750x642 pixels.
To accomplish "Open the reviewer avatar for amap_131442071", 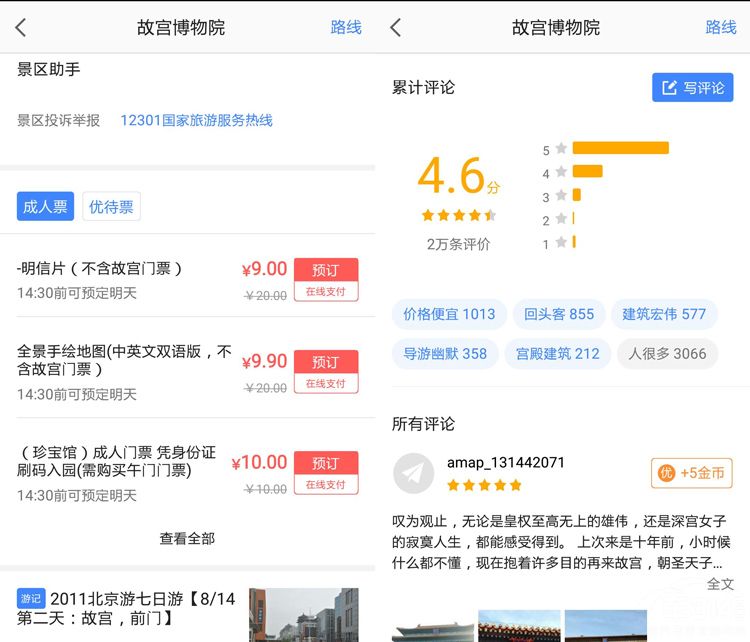I will (x=413, y=473).
